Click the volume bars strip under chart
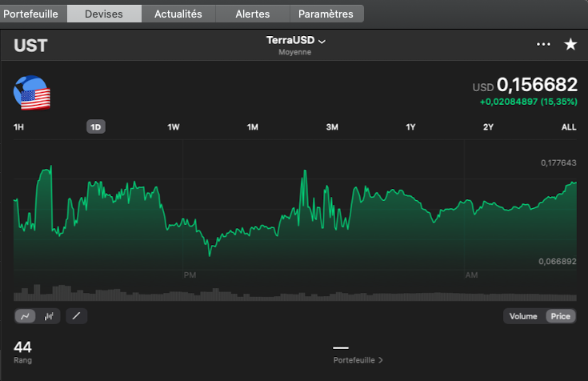 295,293
